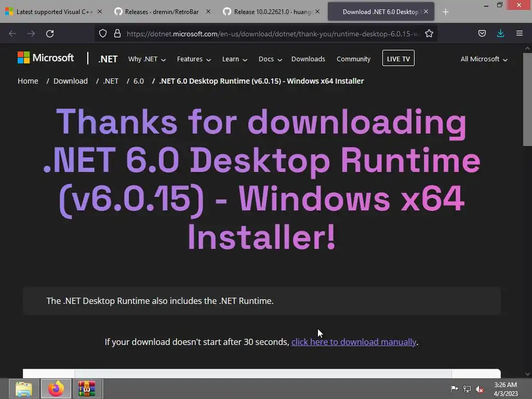Expand the Features menu
Viewport: 532px width, 399px height.
[194, 59]
